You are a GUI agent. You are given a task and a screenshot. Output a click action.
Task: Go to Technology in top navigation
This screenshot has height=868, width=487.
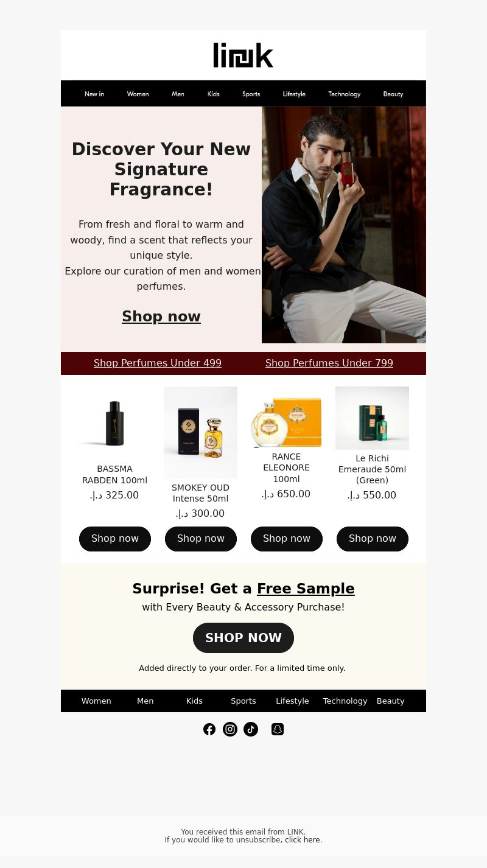345,94
